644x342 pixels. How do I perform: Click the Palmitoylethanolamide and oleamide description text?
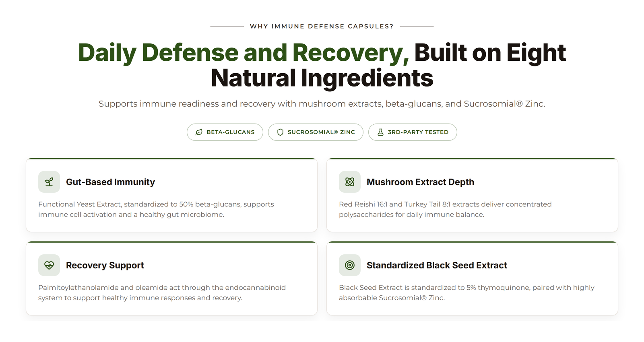(162, 293)
